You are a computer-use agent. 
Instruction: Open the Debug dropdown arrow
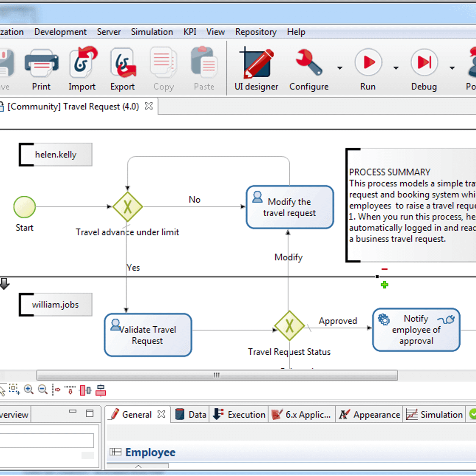click(452, 68)
